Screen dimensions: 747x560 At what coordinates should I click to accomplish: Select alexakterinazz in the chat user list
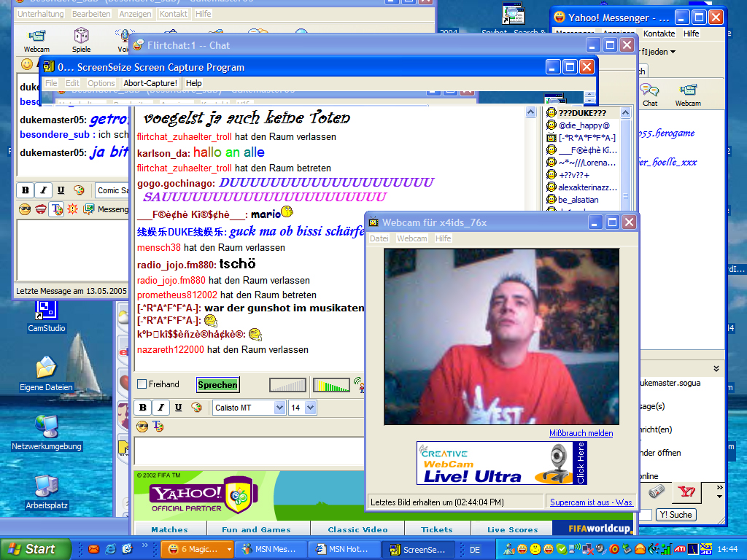pos(582,187)
